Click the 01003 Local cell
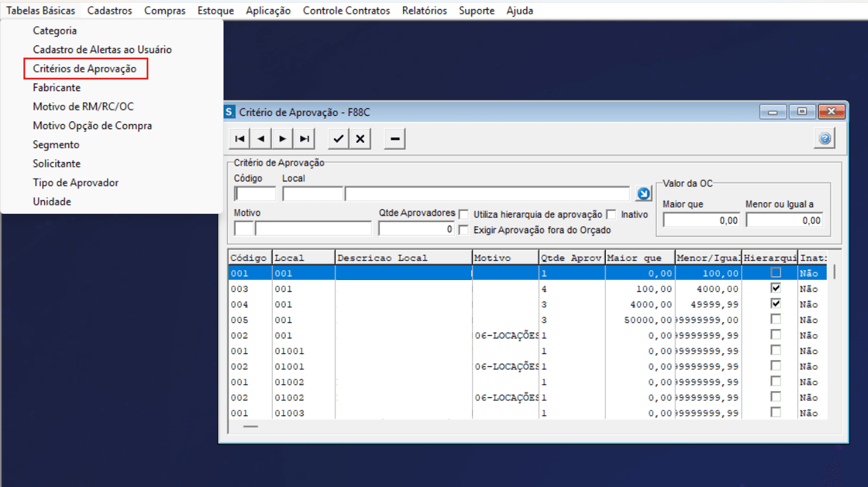Viewport: 868px width, 487px height. point(304,413)
